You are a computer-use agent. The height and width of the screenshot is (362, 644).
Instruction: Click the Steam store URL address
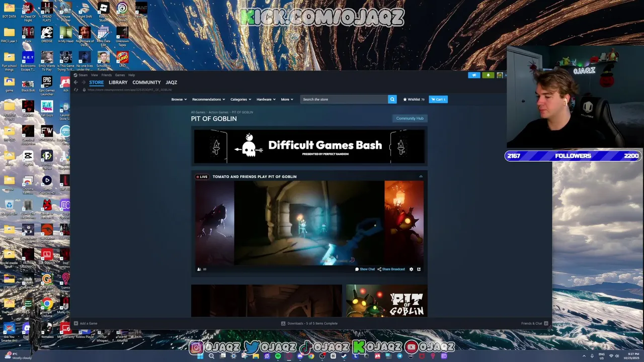point(130,89)
